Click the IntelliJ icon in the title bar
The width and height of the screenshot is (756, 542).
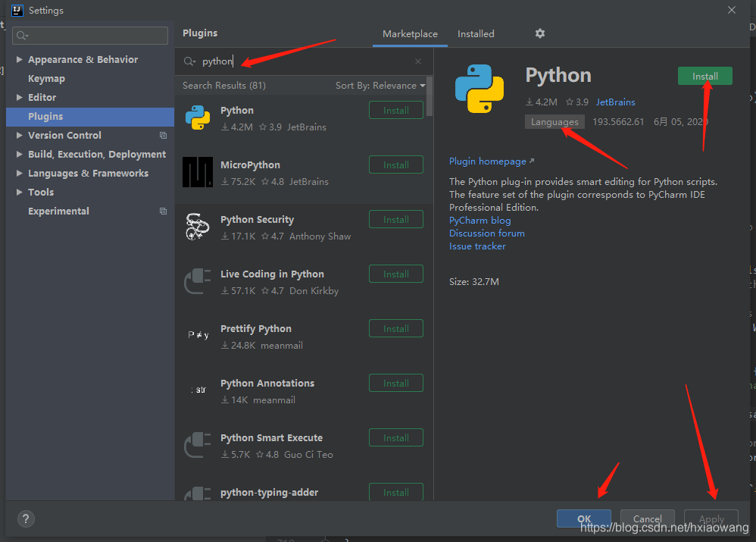coord(17,10)
